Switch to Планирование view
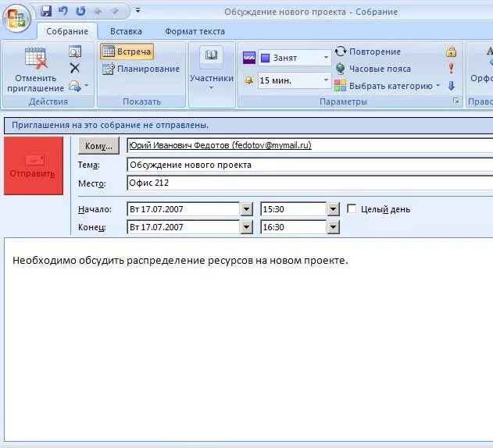Image resolution: width=493 pixels, height=448 pixels. point(141,69)
